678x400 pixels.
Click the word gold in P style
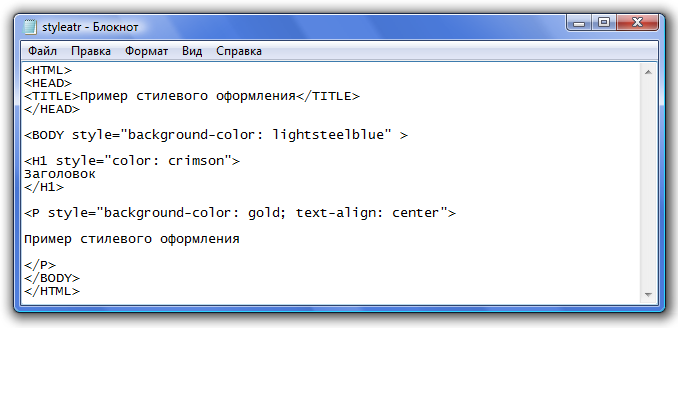[264, 213]
